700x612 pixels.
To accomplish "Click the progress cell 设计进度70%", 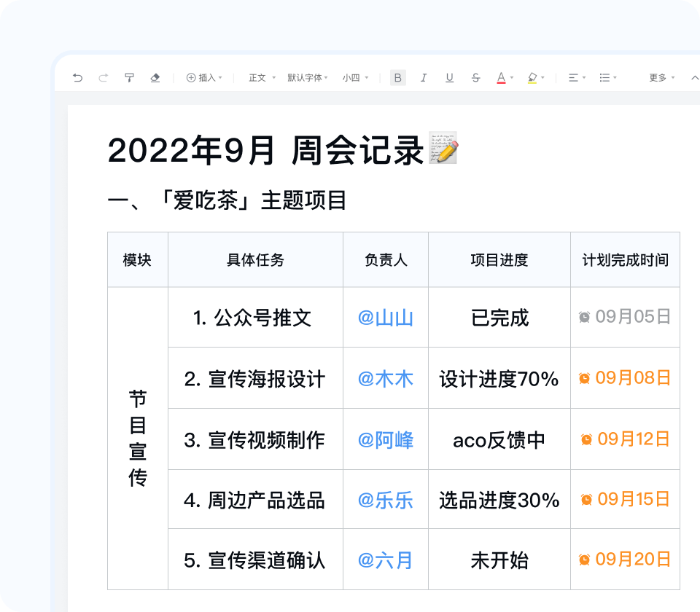I will (x=499, y=379).
